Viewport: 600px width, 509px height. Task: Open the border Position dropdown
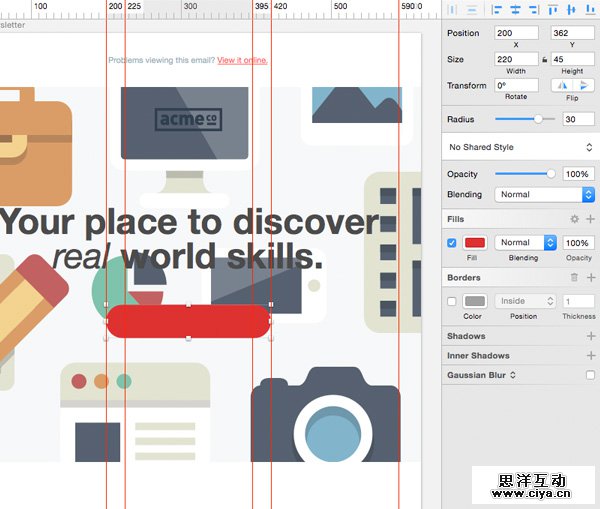pyautogui.click(x=525, y=301)
